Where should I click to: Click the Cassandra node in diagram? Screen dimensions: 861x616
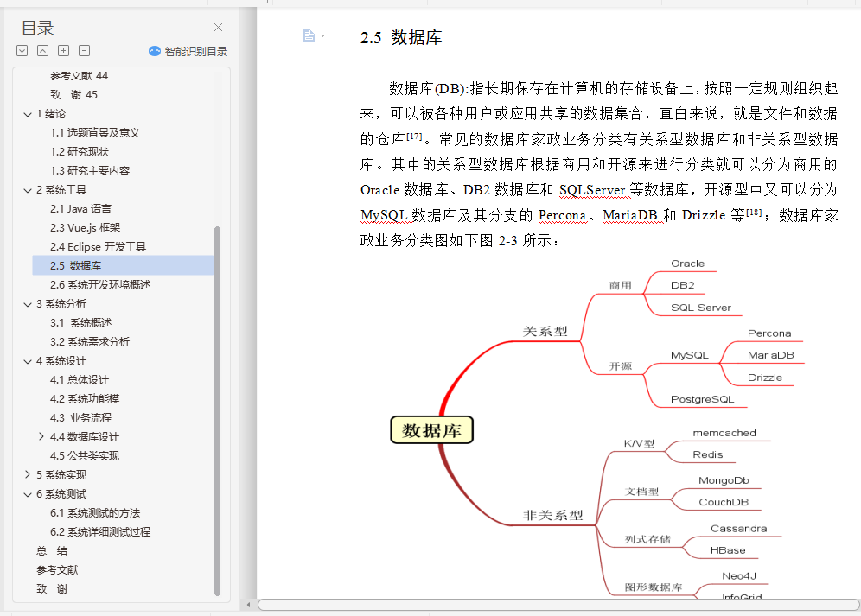[x=739, y=529]
